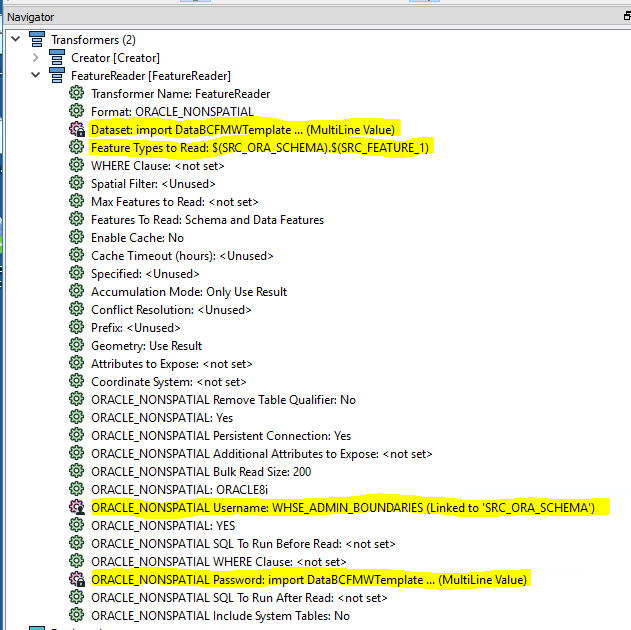Click gear icon beside Accumulation Mode
This screenshot has width=631, height=630.
point(76,291)
